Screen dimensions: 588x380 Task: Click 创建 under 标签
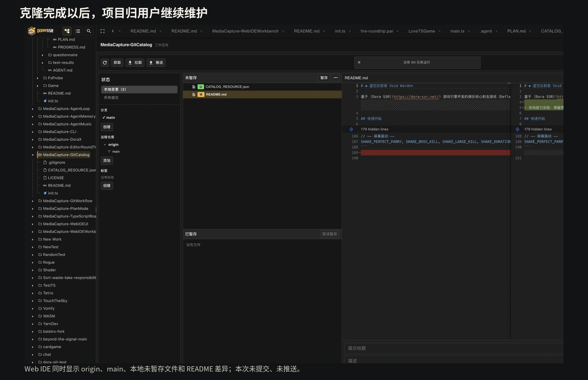point(107,186)
